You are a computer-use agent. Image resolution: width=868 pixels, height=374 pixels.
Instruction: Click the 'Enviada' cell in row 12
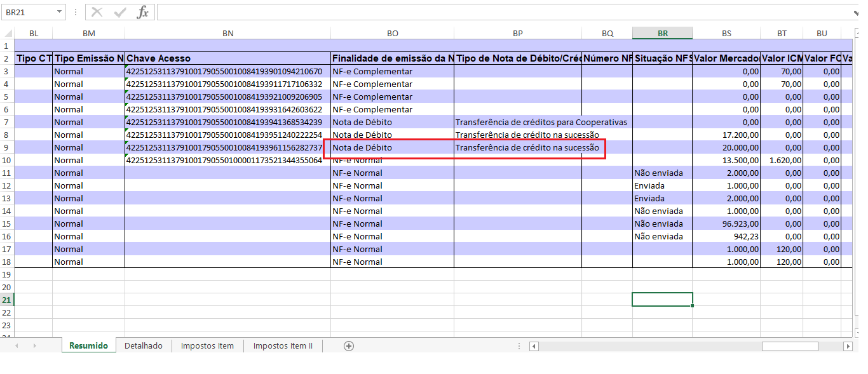point(662,185)
